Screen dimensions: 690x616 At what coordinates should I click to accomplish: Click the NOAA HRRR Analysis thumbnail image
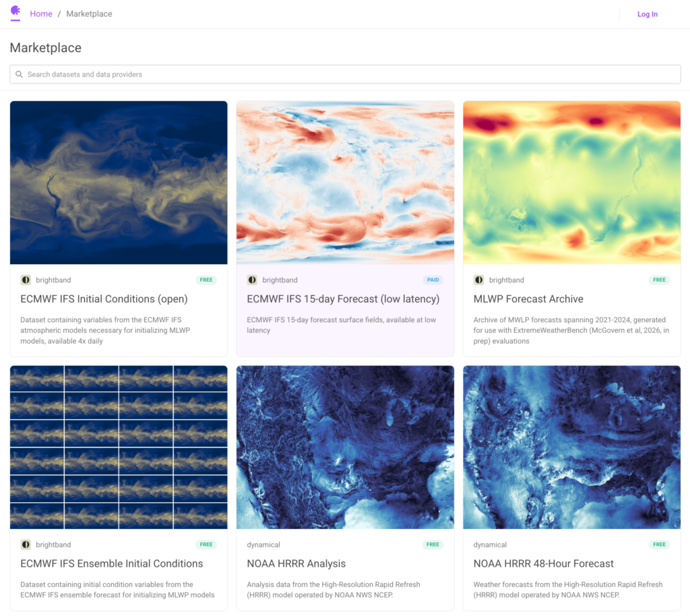point(345,447)
